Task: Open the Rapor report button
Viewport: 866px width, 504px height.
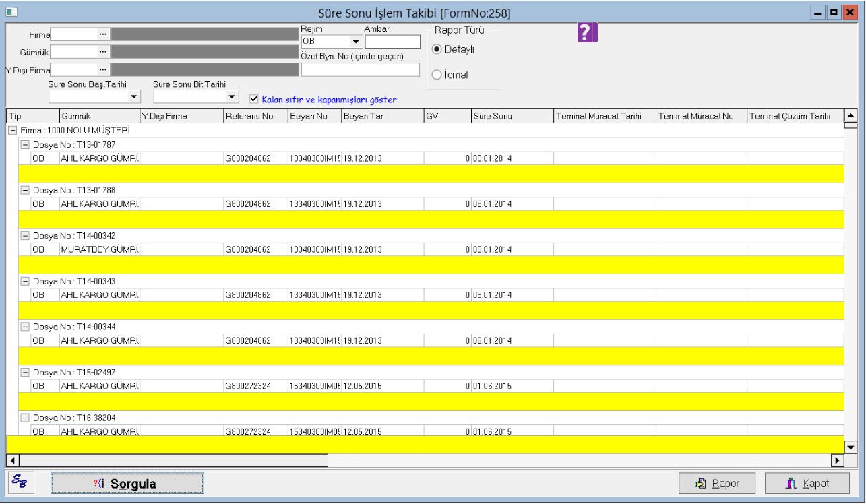Action: tap(718, 484)
